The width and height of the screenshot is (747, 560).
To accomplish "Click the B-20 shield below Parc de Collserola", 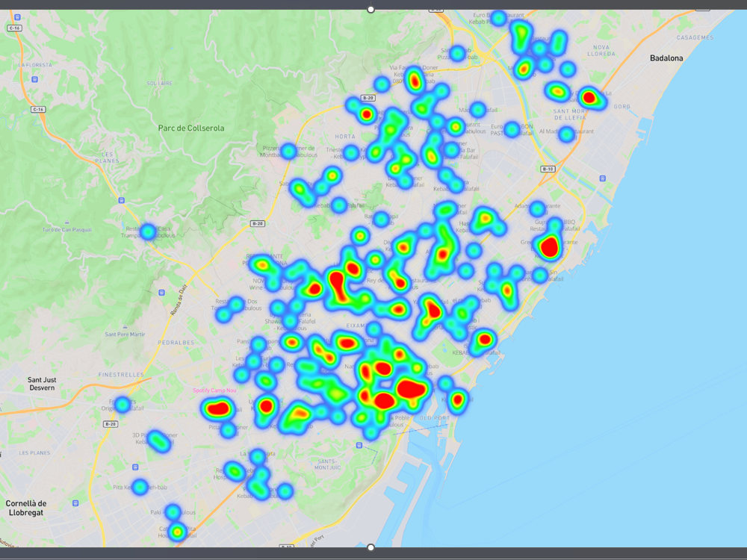I will pos(258,223).
